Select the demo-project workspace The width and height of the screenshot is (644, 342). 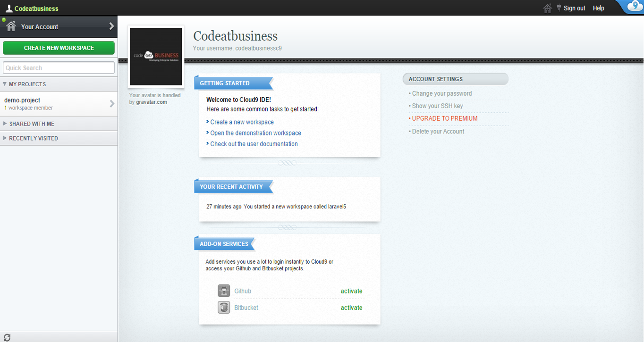click(59, 104)
